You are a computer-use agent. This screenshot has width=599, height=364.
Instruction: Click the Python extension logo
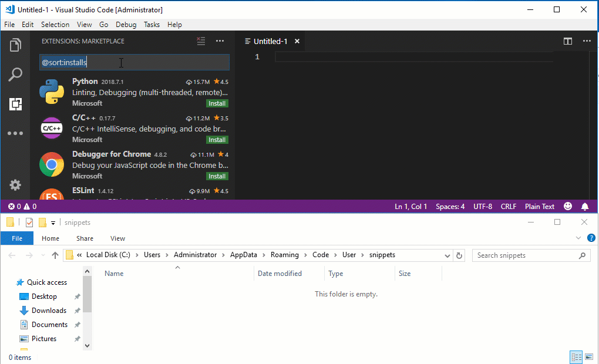tap(52, 92)
